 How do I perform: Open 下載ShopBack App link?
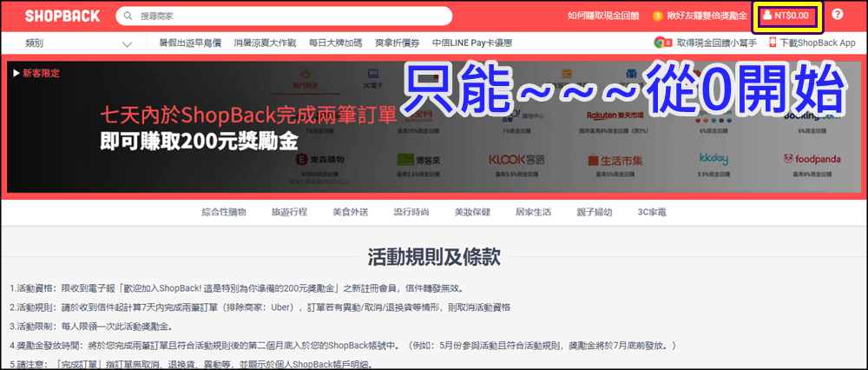pos(818,43)
